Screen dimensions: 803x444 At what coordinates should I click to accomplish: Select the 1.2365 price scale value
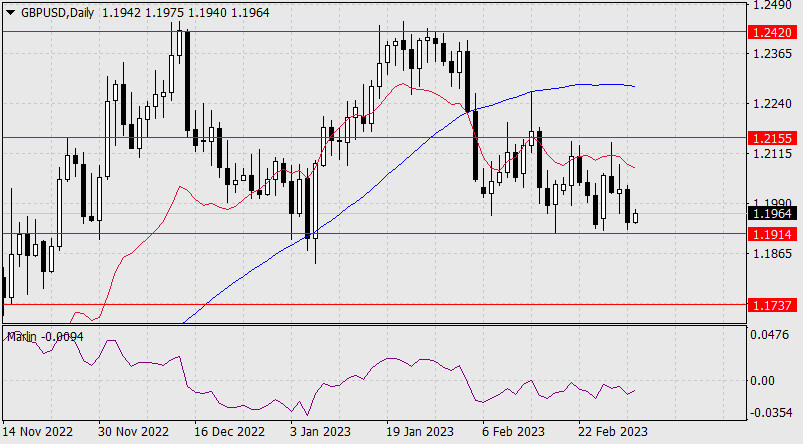772,54
